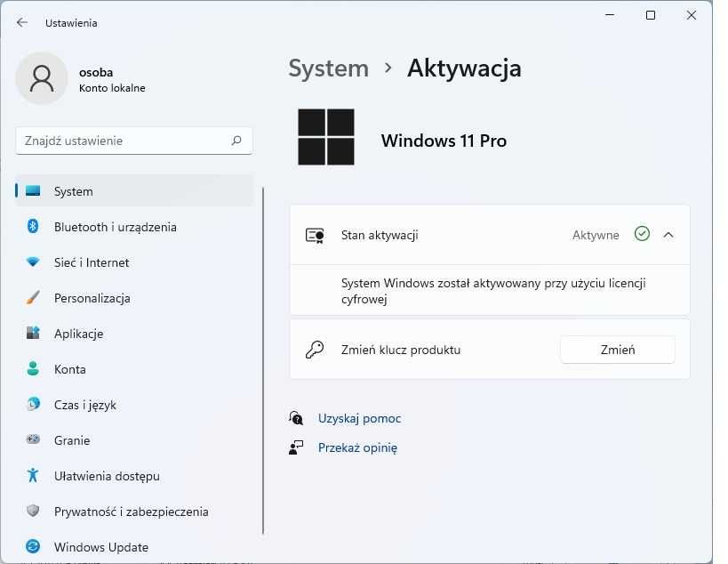Click the Sieć i Internet wifi icon
This screenshot has height=564, width=728.
tap(33, 262)
